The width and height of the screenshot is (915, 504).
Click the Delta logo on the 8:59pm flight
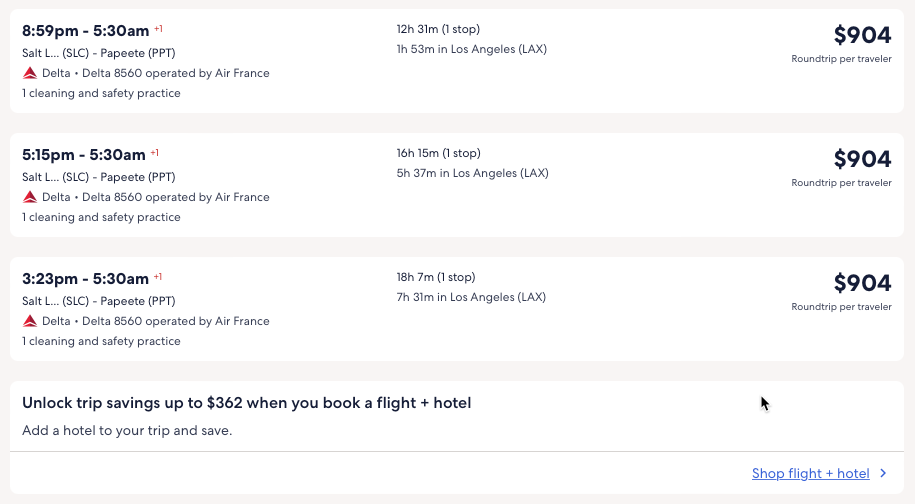coord(30,73)
